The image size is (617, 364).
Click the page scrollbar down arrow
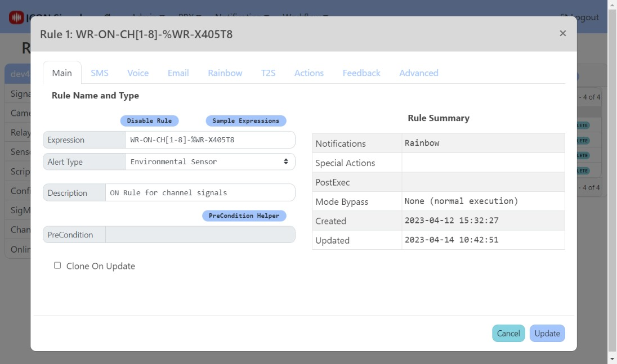pyautogui.click(x=612, y=358)
